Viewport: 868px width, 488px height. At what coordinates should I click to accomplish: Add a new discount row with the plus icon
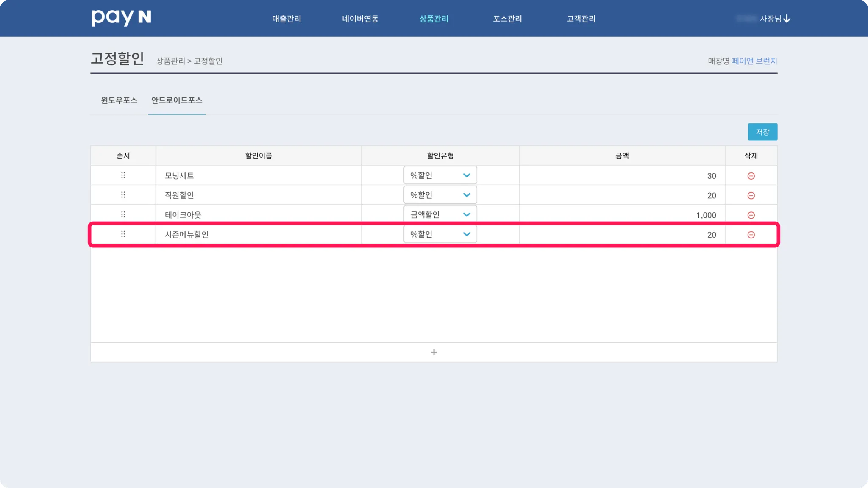click(434, 352)
